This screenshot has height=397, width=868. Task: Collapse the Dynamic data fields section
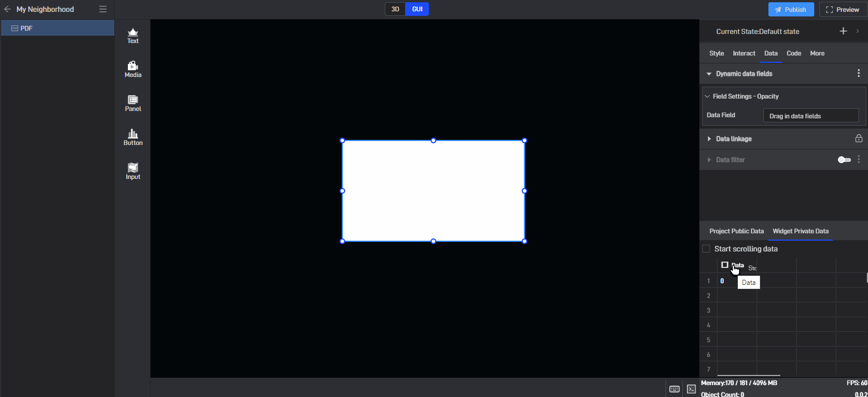point(709,74)
